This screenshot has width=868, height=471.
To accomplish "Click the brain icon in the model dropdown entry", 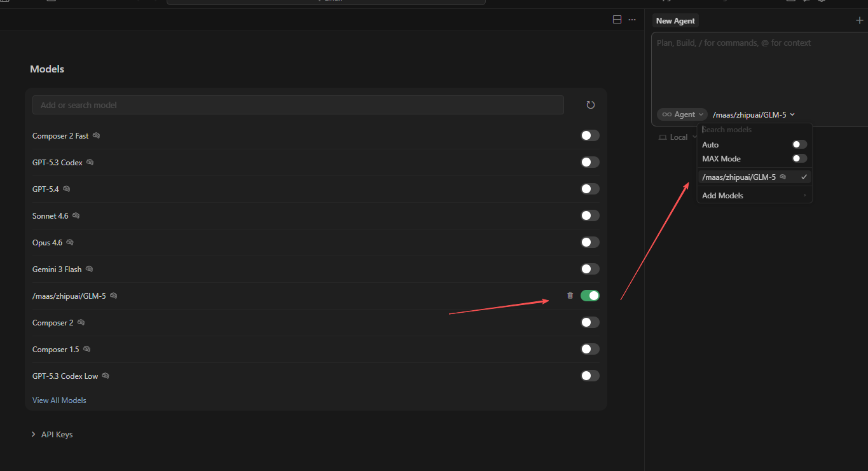I will coord(783,177).
